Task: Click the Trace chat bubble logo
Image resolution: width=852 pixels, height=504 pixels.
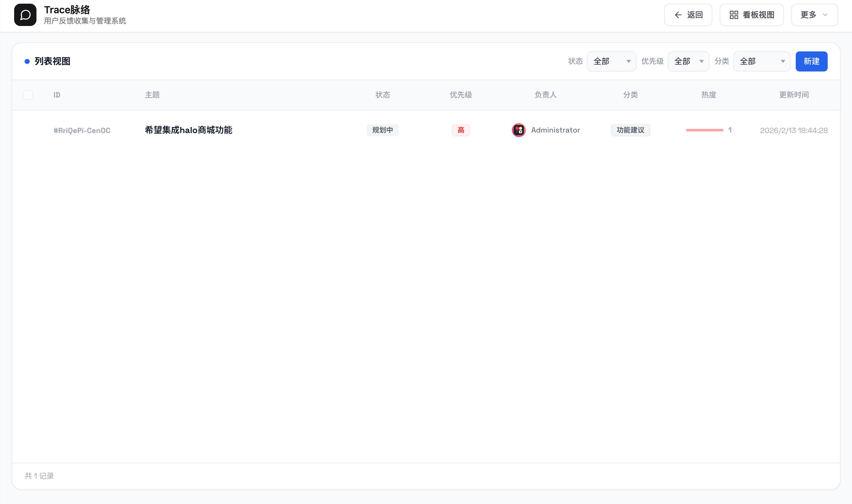Action: [x=25, y=15]
